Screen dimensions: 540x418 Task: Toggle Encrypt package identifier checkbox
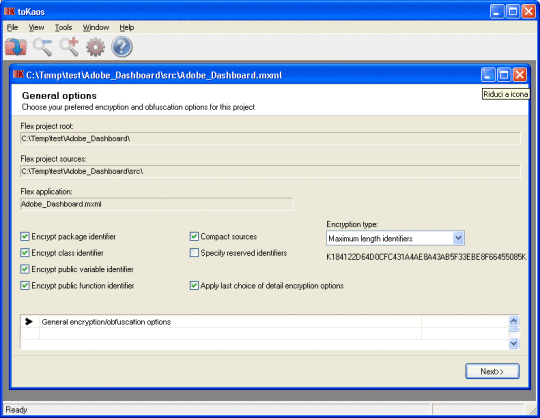24,237
